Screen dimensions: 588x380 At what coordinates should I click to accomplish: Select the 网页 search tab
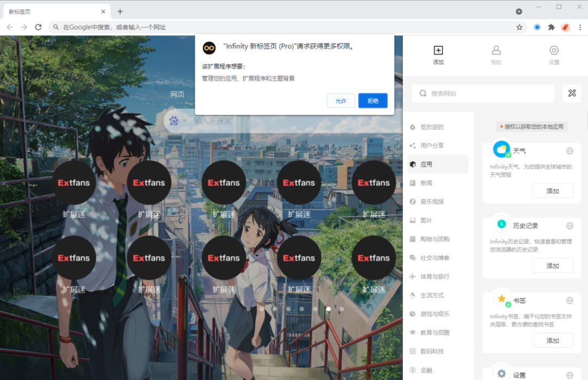177,95
